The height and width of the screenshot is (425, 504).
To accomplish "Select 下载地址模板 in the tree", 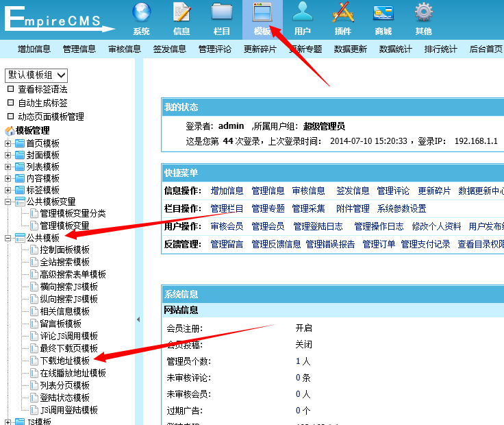I will 64,361.
